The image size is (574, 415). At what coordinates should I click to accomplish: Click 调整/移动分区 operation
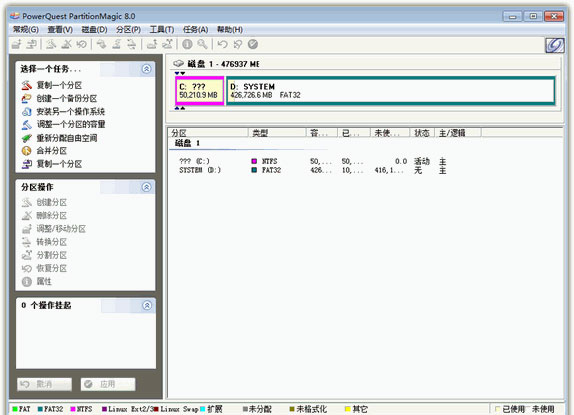[53, 229]
